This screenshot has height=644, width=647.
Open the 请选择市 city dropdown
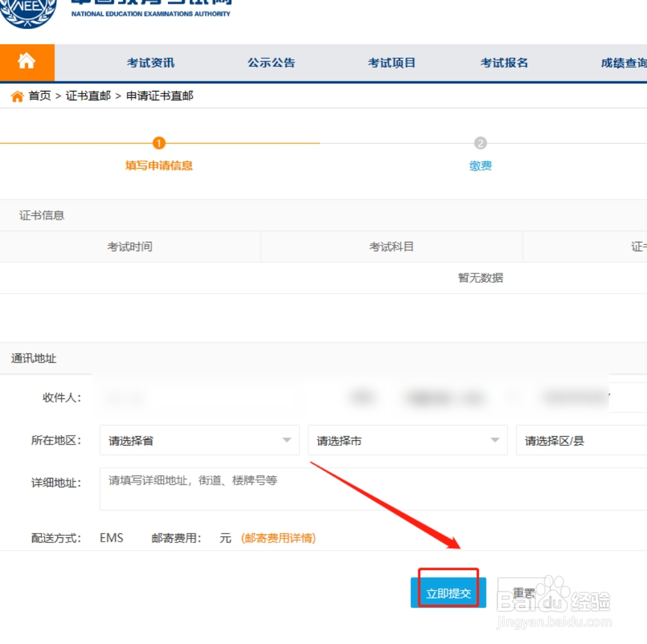click(408, 440)
